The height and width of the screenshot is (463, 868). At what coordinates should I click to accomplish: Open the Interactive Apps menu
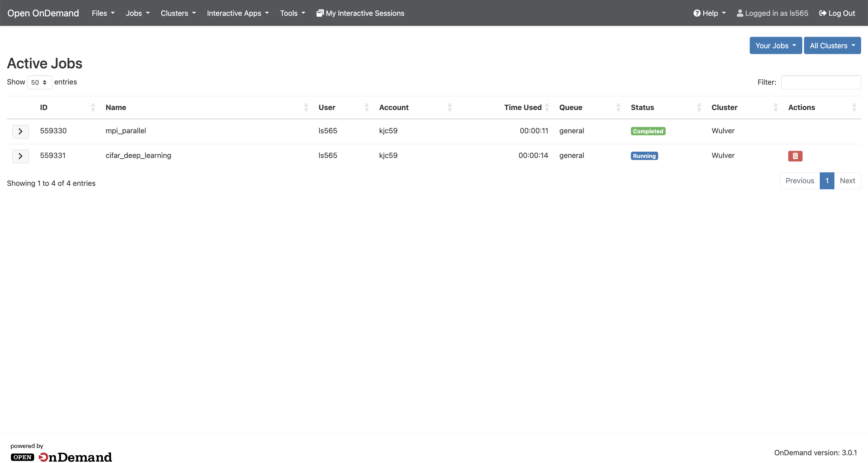(238, 13)
